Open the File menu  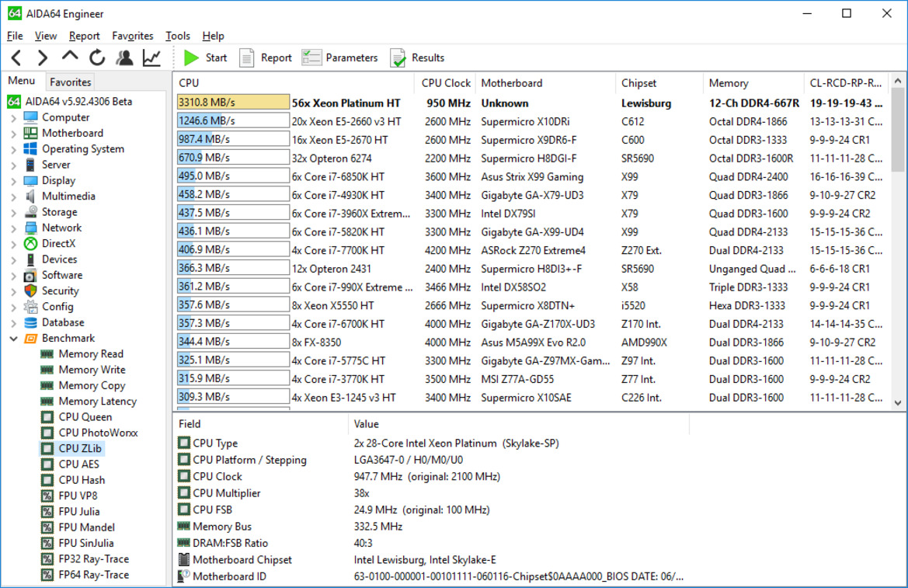15,36
